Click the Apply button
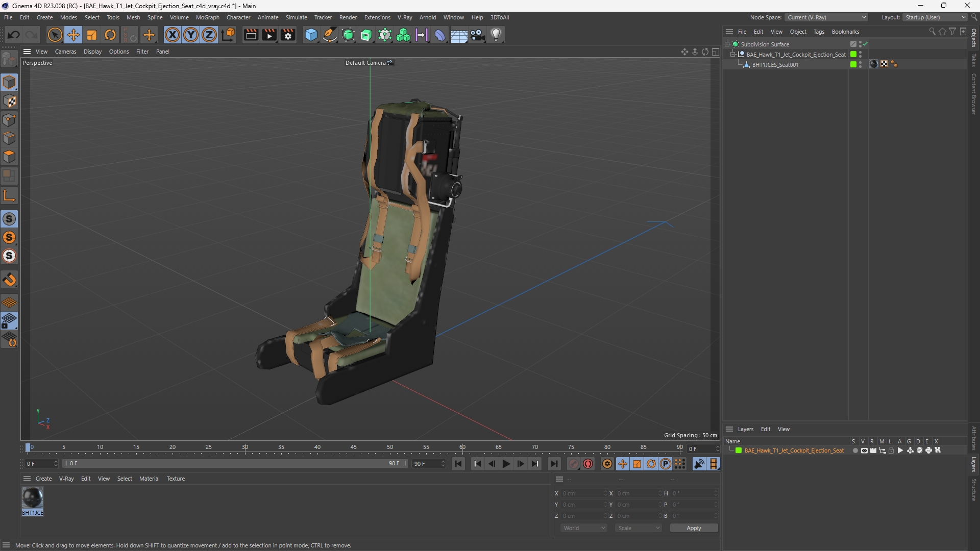This screenshot has height=551, width=980. [694, 528]
